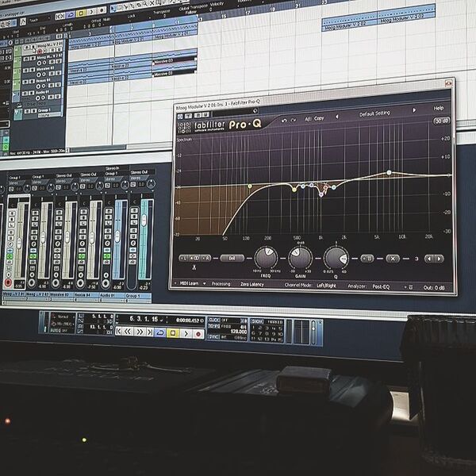The height and width of the screenshot is (476, 476).
Task: Go to next preset with right arrow
Action: click(414, 110)
